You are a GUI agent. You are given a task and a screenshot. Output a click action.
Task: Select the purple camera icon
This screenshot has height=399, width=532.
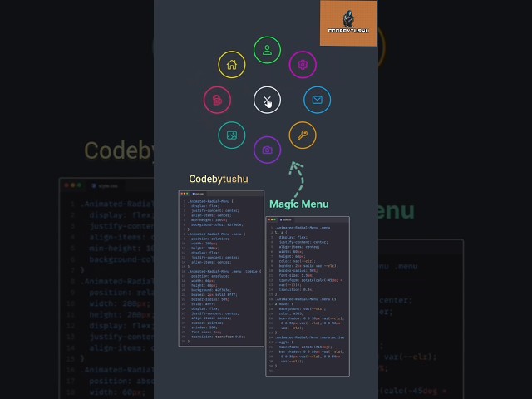(x=267, y=150)
